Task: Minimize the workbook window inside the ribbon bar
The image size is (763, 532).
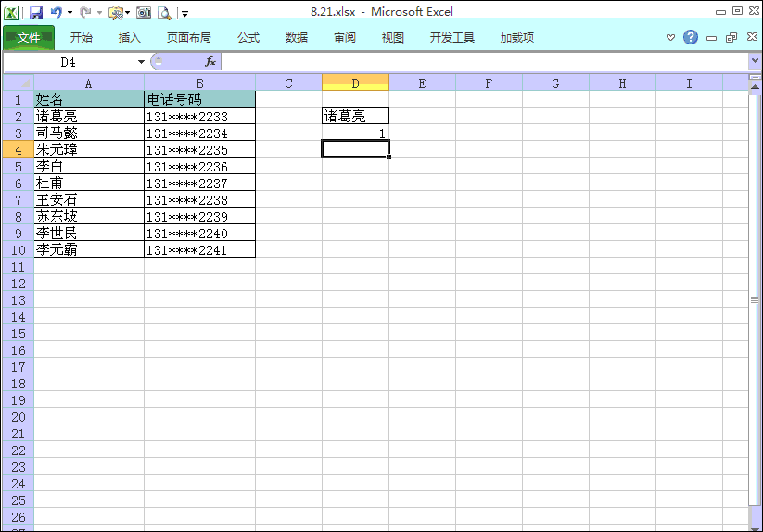Action: (711, 38)
